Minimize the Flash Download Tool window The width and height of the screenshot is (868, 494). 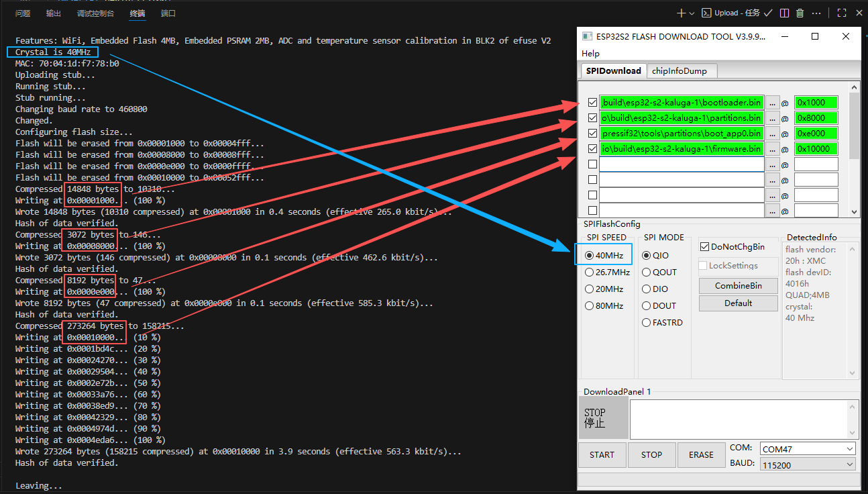tap(785, 36)
